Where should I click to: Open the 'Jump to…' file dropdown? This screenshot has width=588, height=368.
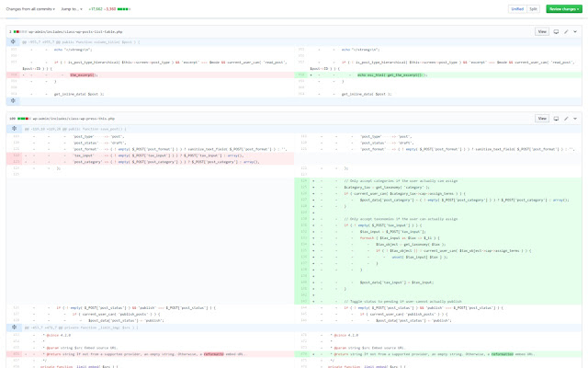click(x=75, y=8)
